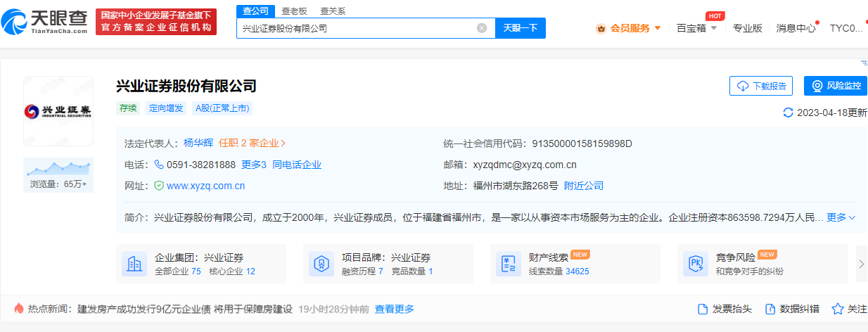Open 线索数量 34625 entry

(x=559, y=271)
